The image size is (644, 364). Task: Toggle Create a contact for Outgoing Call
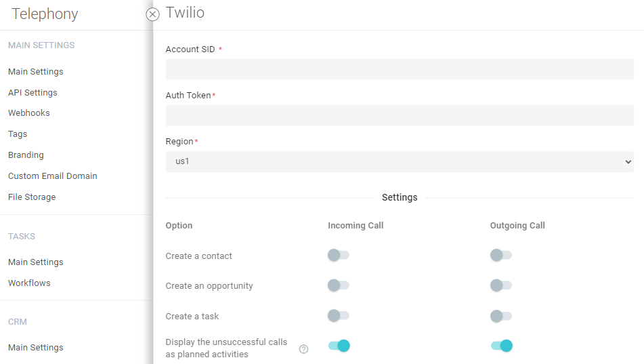tap(501, 256)
